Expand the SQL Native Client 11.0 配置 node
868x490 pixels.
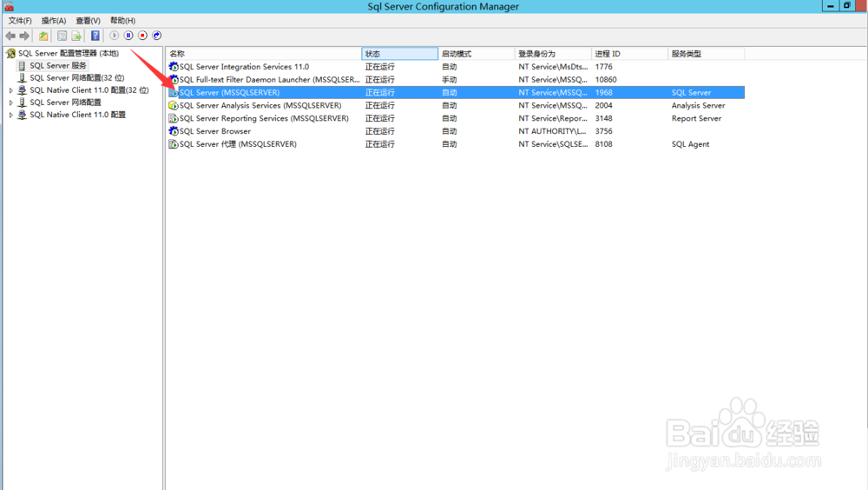coord(10,115)
